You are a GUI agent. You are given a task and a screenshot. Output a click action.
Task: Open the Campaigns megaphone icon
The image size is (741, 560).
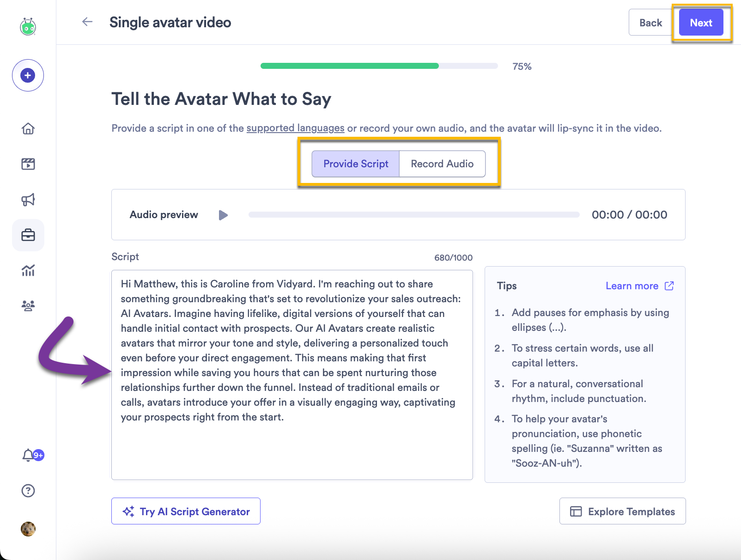(28, 200)
